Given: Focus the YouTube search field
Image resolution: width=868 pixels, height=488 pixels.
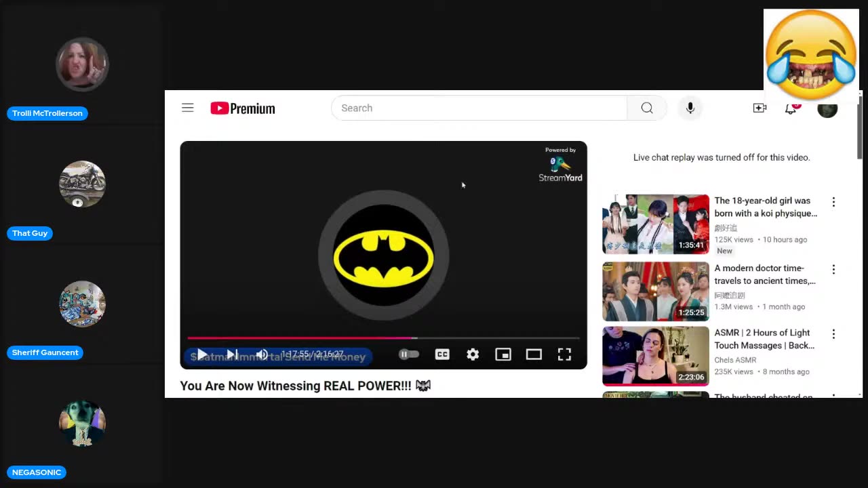Looking at the screenshot, I should coord(479,108).
